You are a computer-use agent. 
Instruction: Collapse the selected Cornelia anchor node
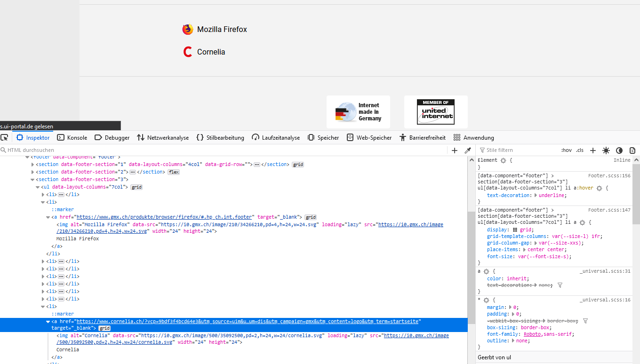(x=48, y=321)
